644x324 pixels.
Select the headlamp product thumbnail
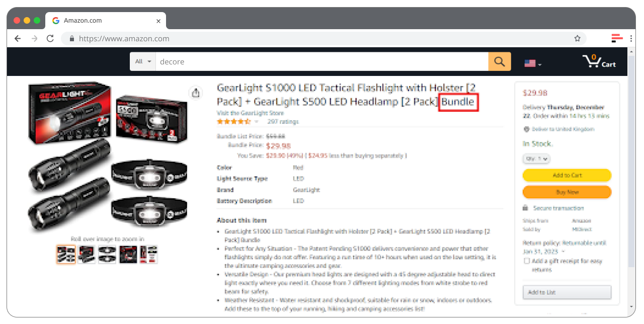[x=108, y=255]
